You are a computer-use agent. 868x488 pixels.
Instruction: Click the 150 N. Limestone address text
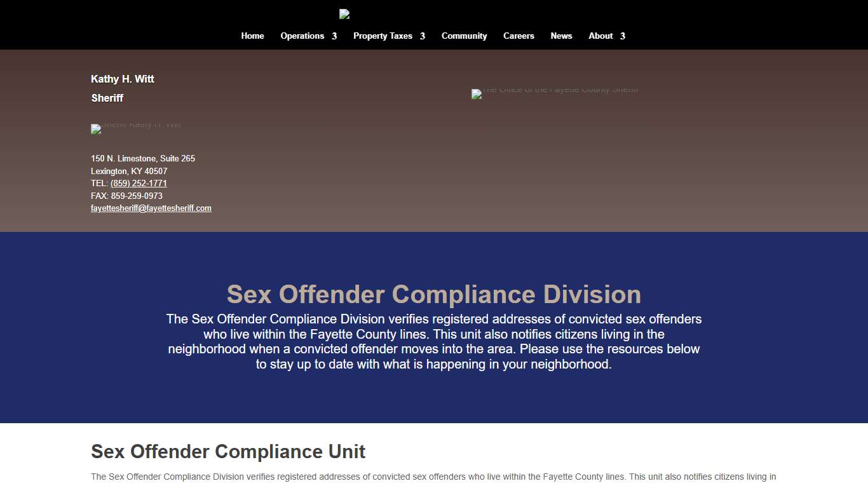click(143, 158)
